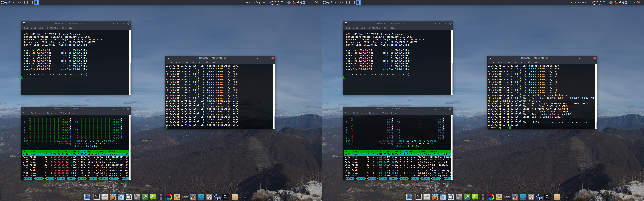Open the color wheel app on the 12:07 dock
Screen dimensions: 644x201
[x=169, y=197]
